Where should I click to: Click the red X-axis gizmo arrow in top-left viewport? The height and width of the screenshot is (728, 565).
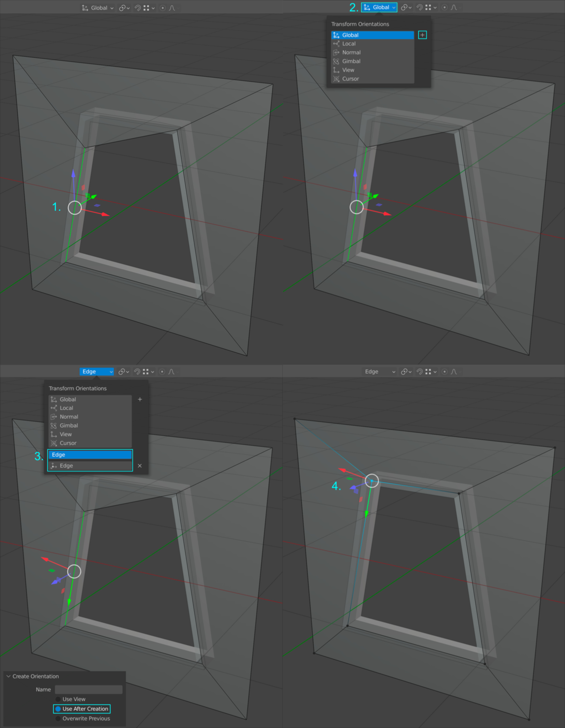click(105, 214)
